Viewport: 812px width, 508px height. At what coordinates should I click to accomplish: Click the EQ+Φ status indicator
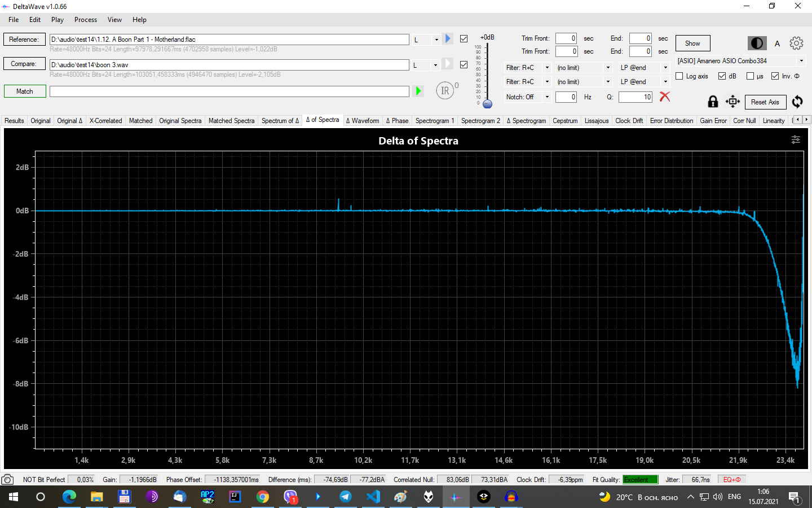click(732, 479)
